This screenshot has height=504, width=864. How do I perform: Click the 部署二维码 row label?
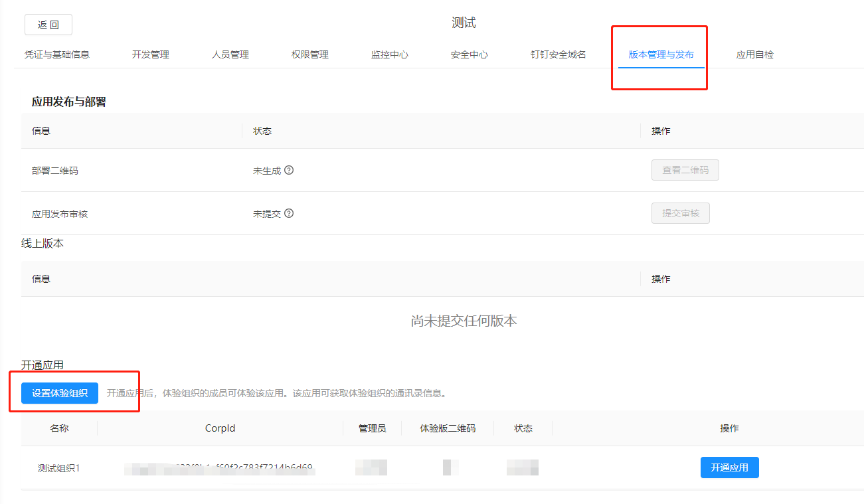click(x=55, y=171)
